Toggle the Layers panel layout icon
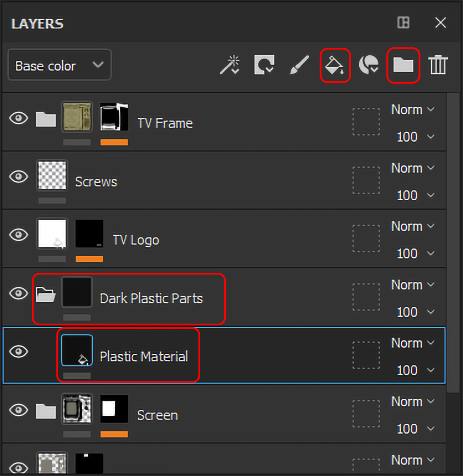 [403, 23]
